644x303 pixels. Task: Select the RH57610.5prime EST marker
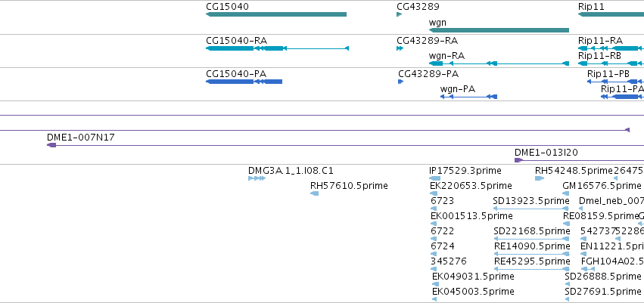pyautogui.click(x=315, y=193)
